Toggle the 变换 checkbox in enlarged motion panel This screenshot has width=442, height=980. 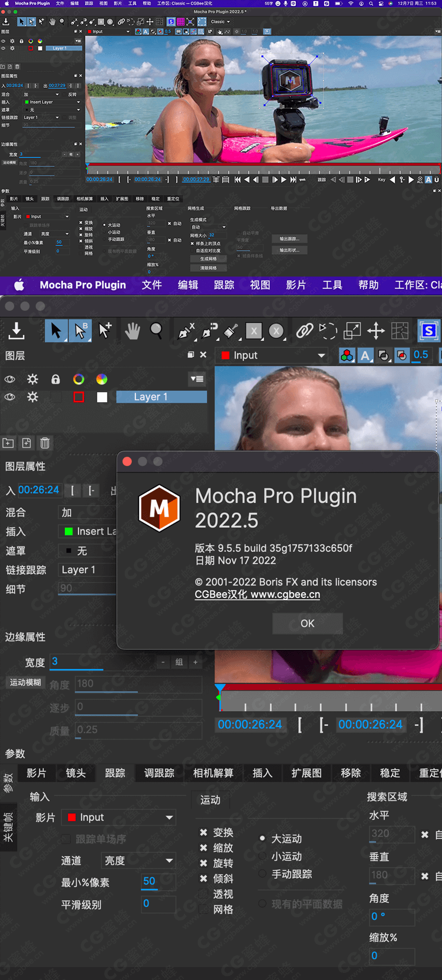pos(203,833)
